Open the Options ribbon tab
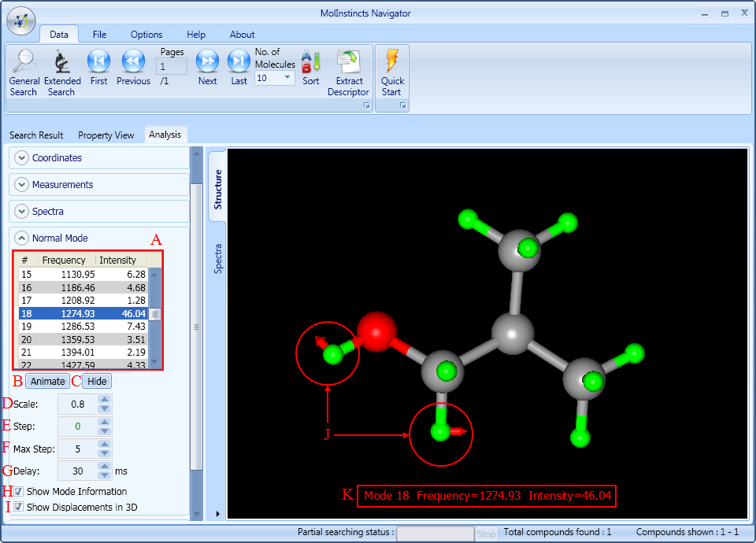Screen dimensions: 756x543 [x=146, y=34]
